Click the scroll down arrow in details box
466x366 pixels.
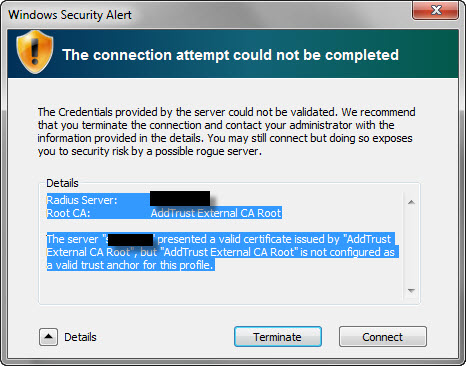click(411, 291)
